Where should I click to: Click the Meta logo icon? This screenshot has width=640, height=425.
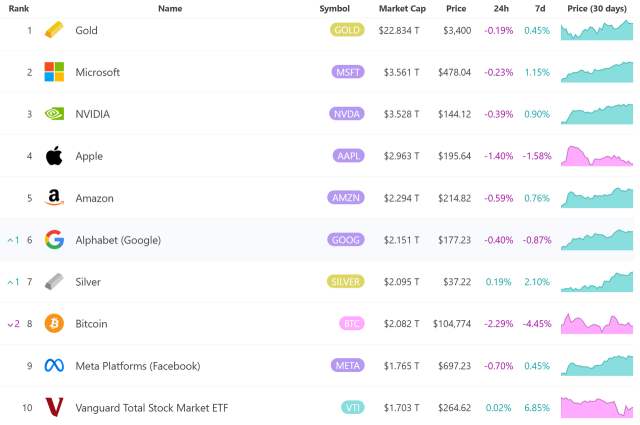click(x=54, y=365)
